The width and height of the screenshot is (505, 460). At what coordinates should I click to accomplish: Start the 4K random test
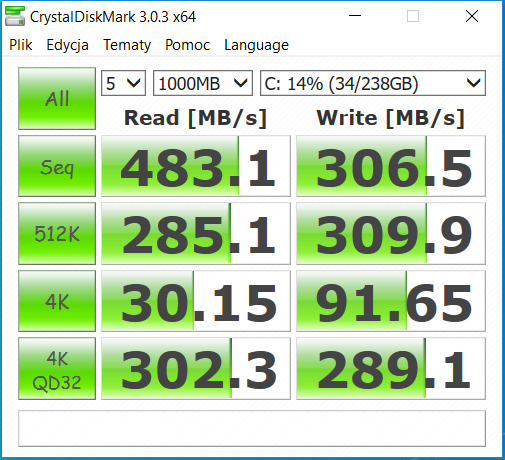pyautogui.click(x=57, y=301)
